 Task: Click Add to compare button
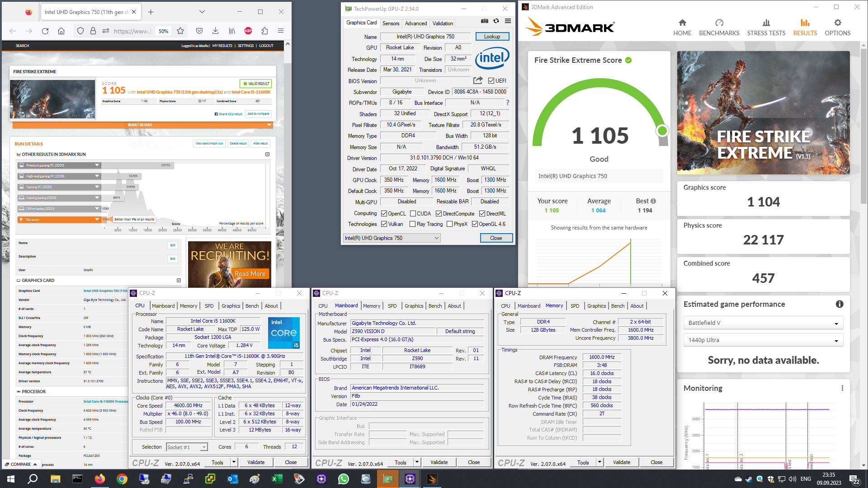259,114
